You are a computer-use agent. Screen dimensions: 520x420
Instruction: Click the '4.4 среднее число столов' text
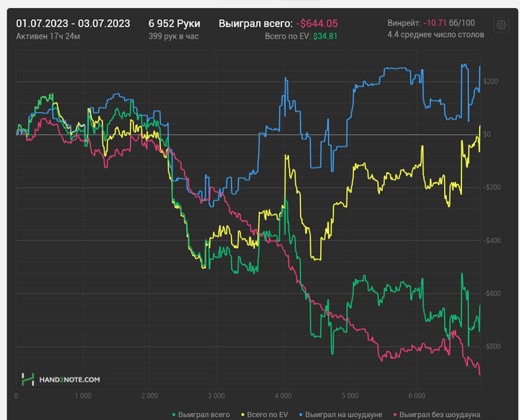coord(435,35)
